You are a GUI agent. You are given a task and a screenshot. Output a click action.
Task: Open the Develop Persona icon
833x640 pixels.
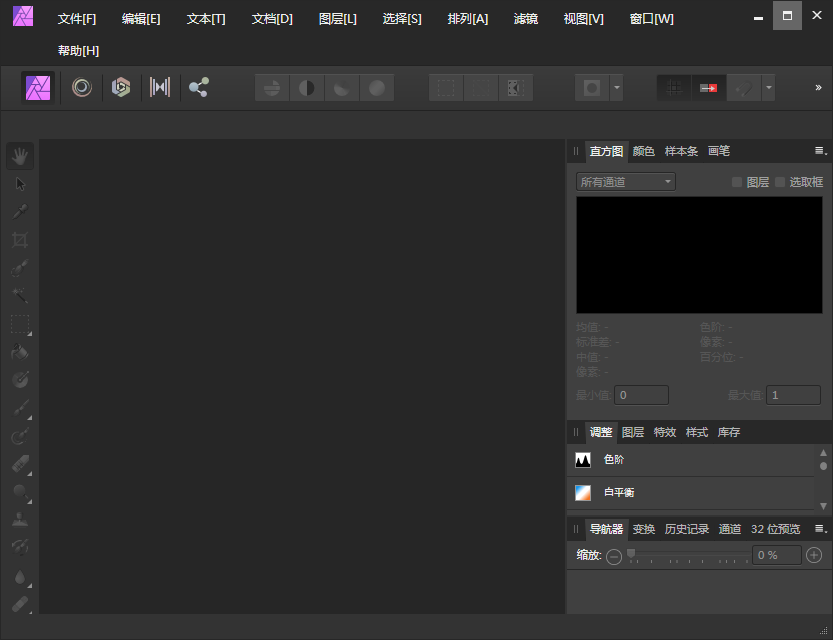[121, 88]
